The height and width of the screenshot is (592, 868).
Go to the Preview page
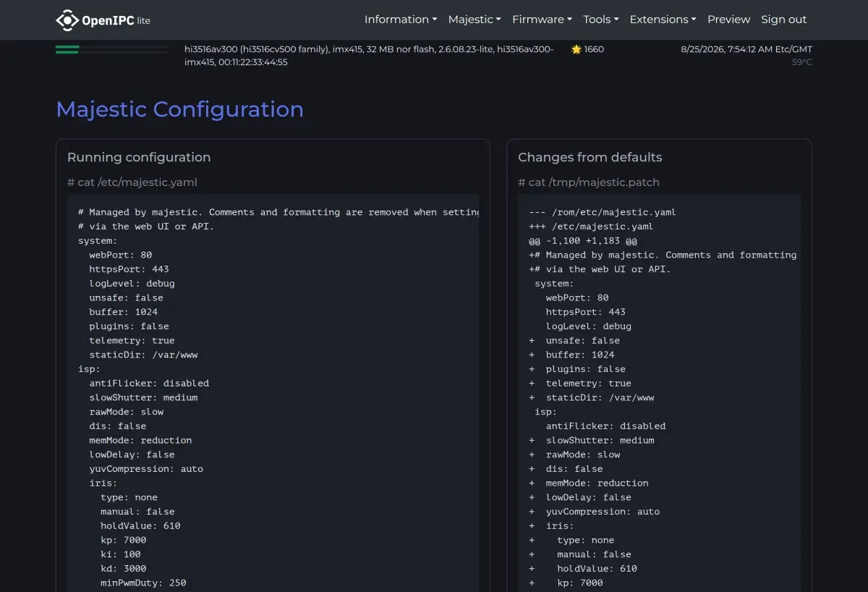(x=728, y=20)
